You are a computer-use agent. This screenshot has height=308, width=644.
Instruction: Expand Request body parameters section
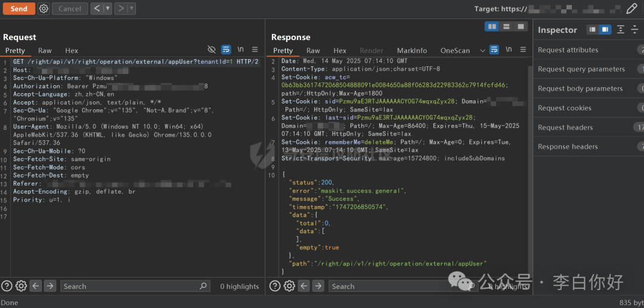589,88
